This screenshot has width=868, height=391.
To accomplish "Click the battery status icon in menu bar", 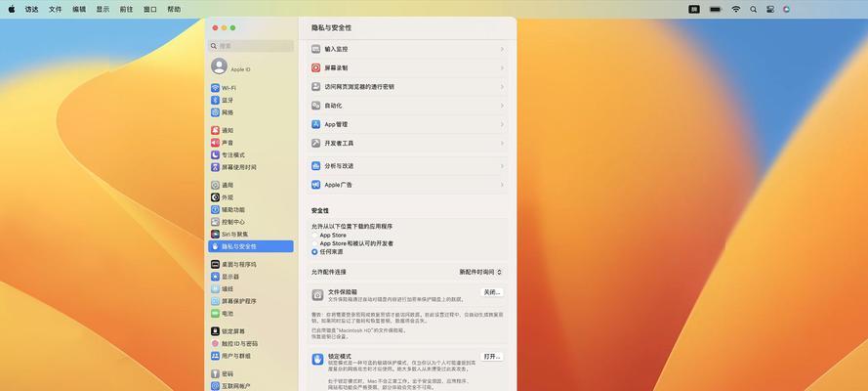I will (716, 10).
